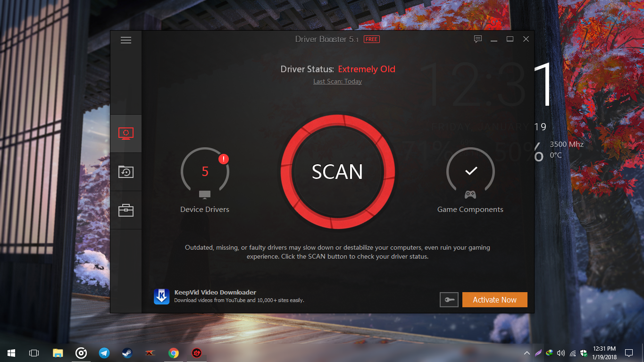Image resolution: width=644 pixels, height=362 pixels.
Task: Click the colorful graphics tray icon
Action: click(x=550, y=353)
